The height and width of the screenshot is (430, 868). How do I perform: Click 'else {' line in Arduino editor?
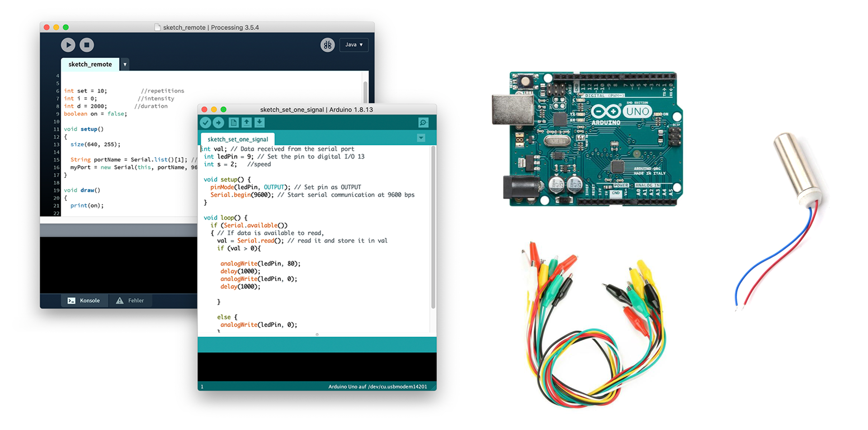(227, 317)
